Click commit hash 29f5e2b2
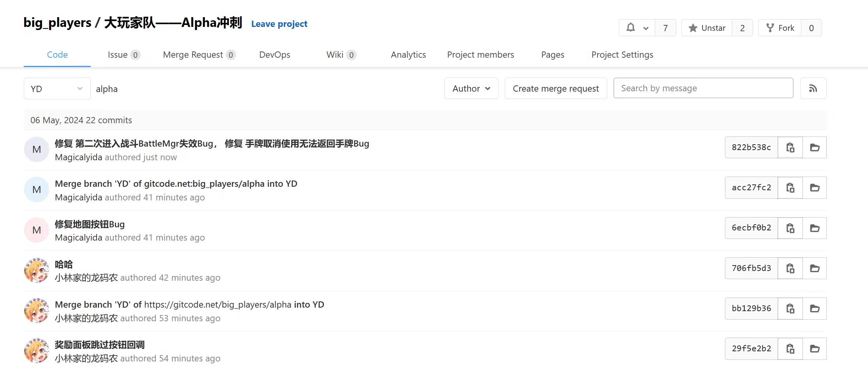Image resolution: width=868 pixels, height=370 pixels. coord(751,349)
